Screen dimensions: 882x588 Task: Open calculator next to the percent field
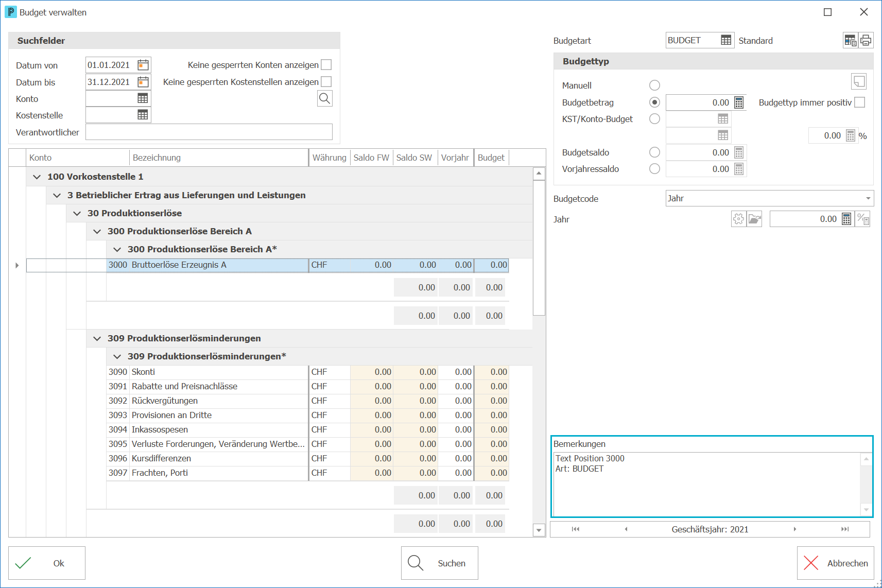click(851, 135)
